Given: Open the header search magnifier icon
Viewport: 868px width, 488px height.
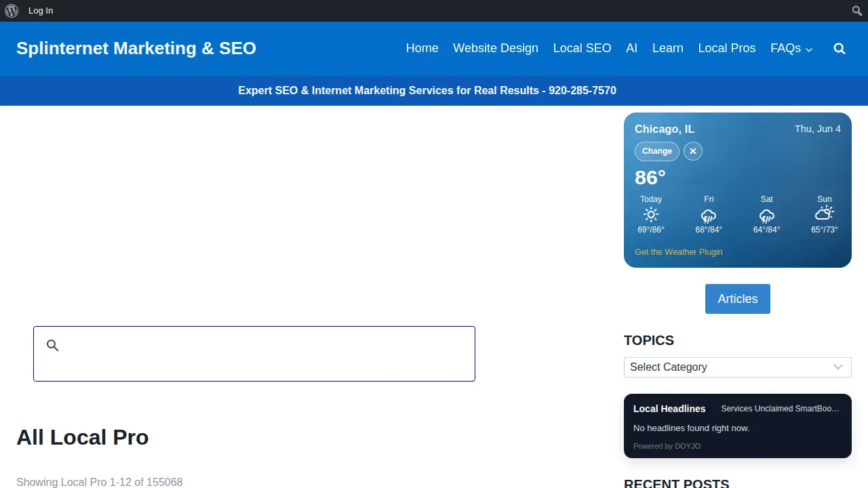Looking at the screenshot, I should pos(840,49).
